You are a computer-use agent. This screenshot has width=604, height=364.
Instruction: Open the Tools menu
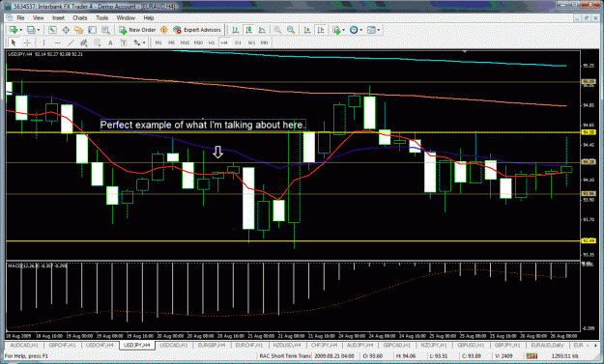tap(102, 17)
